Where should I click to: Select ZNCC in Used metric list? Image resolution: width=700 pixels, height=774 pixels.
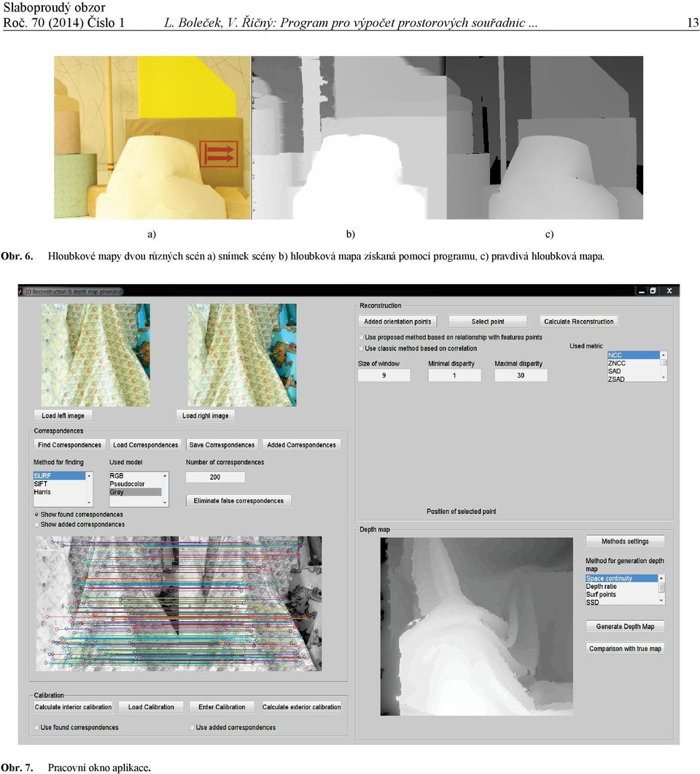634,363
